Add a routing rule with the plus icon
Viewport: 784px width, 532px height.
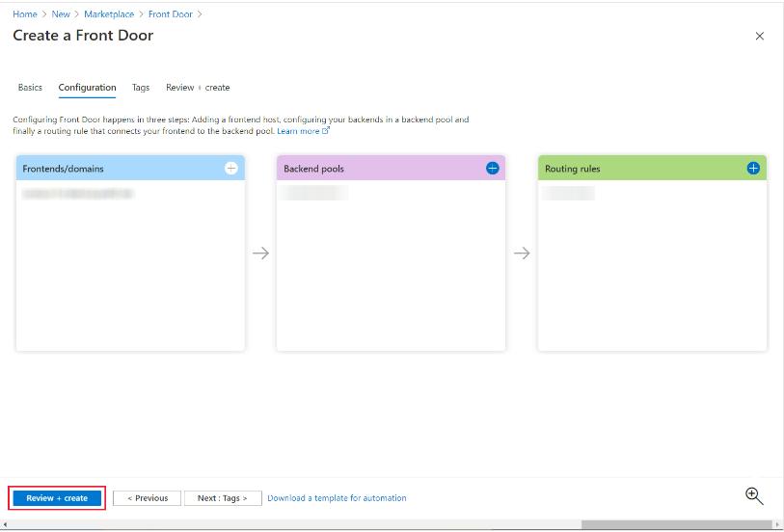(753, 168)
